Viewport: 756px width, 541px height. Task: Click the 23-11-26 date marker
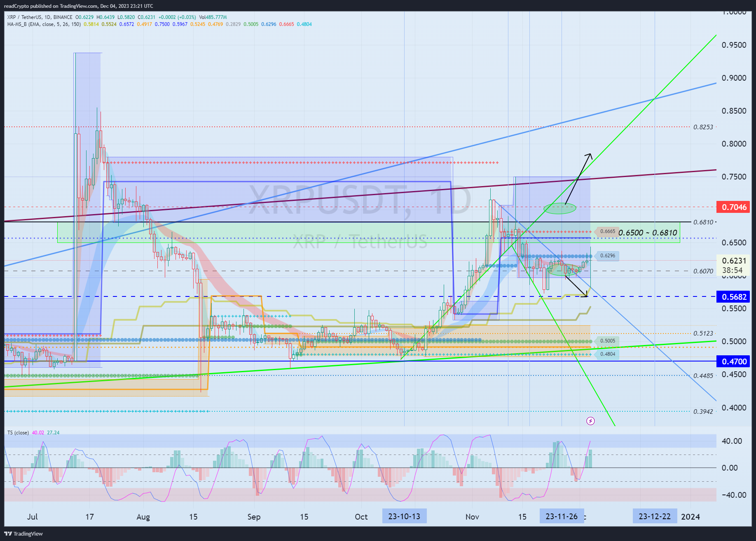coord(562,516)
